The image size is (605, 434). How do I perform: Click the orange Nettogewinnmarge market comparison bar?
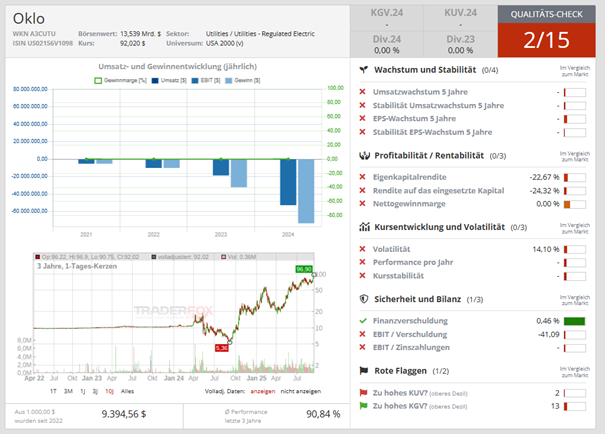(x=575, y=204)
